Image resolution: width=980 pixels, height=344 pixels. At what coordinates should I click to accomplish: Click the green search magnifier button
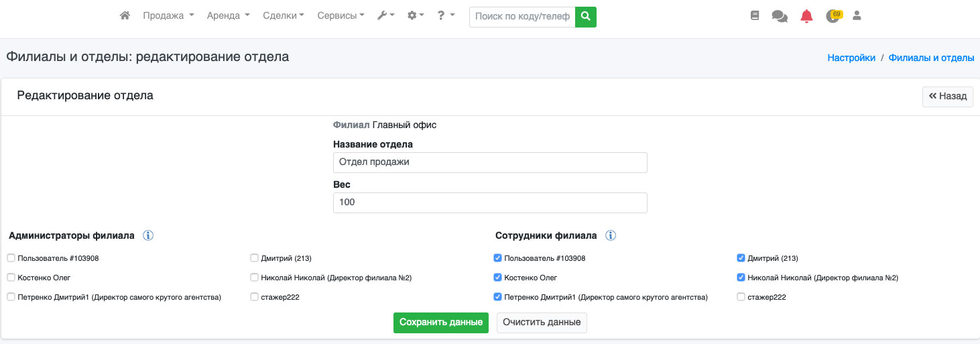pos(585,16)
